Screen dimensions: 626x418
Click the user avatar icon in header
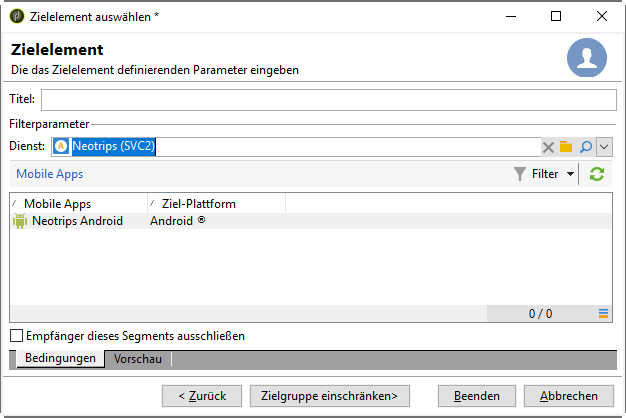(587, 59)
